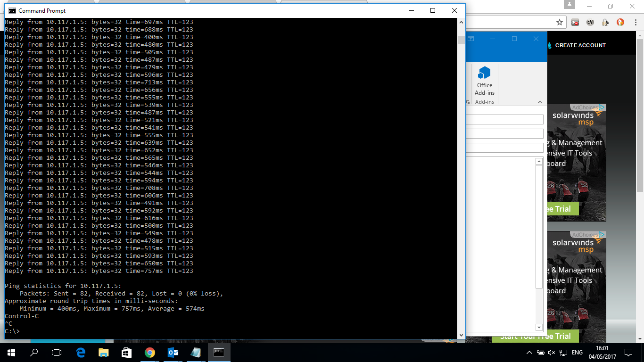Click the 'Control-C' line
644x362 pixels.
click(x=22, y=316)
